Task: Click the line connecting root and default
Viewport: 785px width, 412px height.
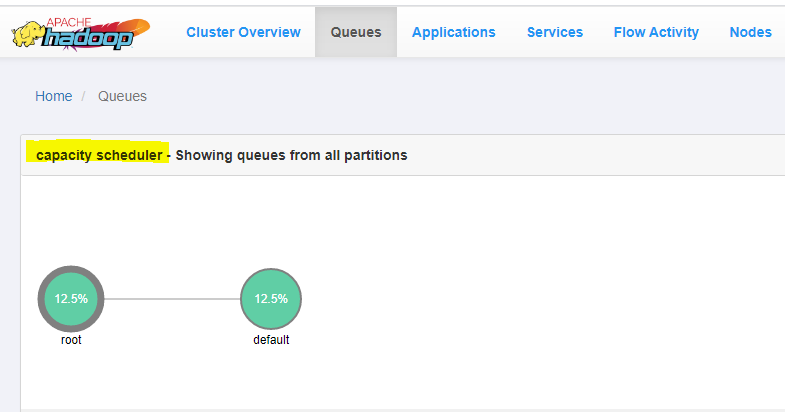Action: 172,298
